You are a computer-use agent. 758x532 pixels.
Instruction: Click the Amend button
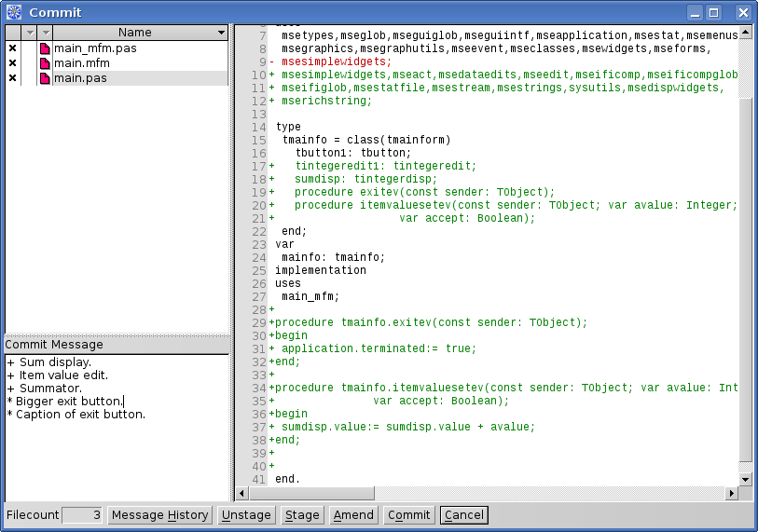(353, 515)
